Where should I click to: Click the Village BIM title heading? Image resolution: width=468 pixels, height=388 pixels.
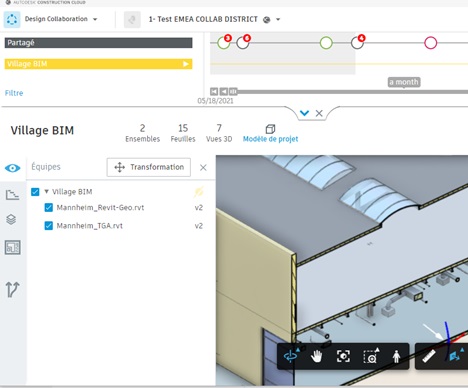(42, 130)
